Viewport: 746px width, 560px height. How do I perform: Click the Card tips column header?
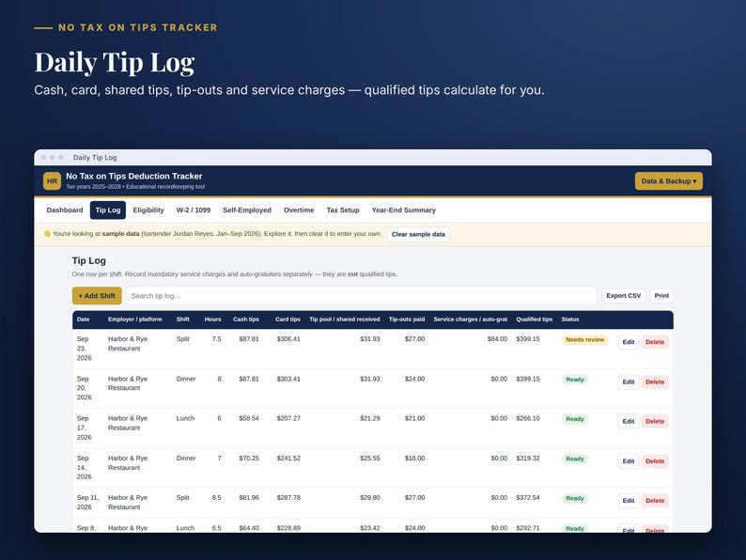coord(288,319)
